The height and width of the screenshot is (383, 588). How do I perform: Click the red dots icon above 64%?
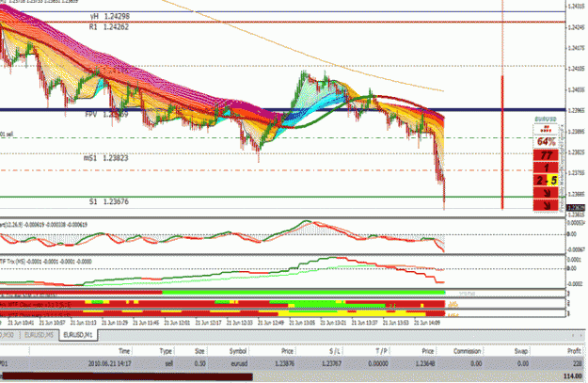[546, 129]
